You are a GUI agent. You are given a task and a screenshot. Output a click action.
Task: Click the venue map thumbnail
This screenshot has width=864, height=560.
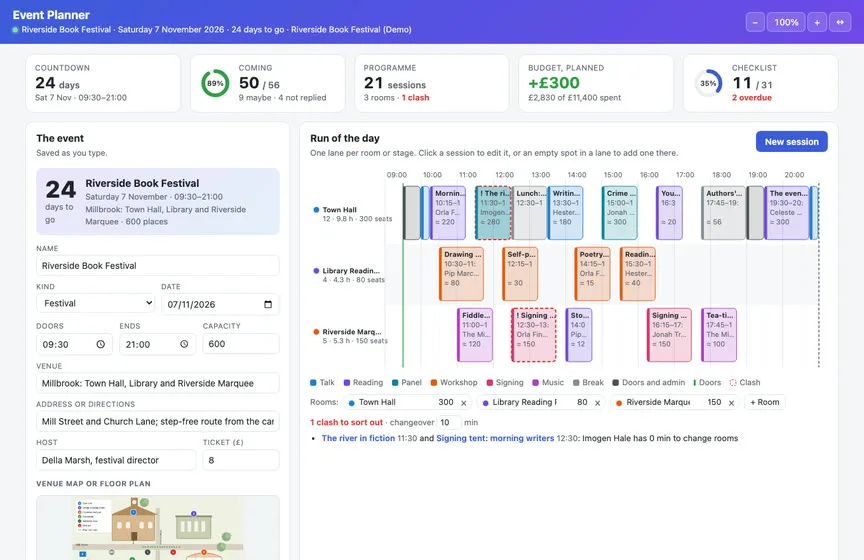(158, 527)
